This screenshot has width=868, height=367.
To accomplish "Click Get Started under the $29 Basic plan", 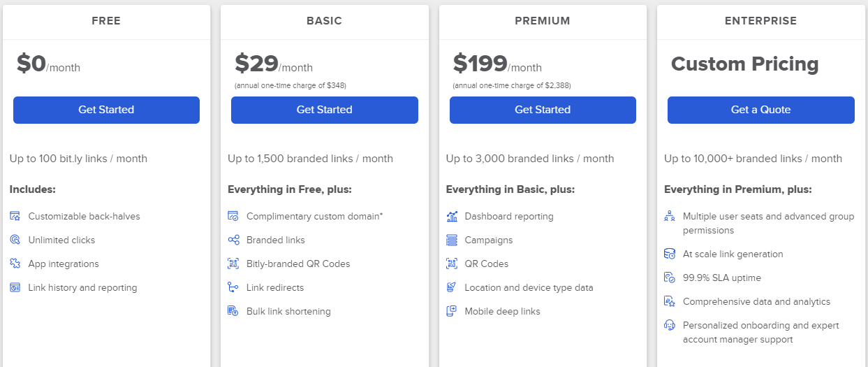I will [x=325, y=110].
